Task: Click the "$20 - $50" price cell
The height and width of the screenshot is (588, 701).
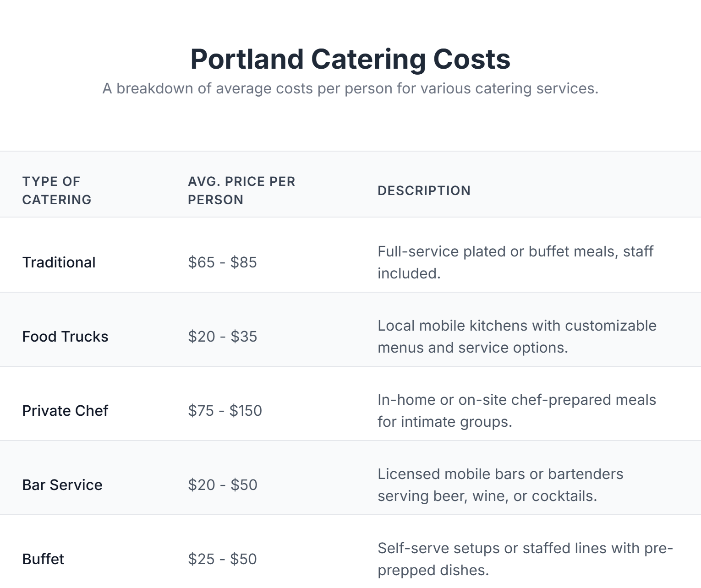Action: (x=222, y=485)
